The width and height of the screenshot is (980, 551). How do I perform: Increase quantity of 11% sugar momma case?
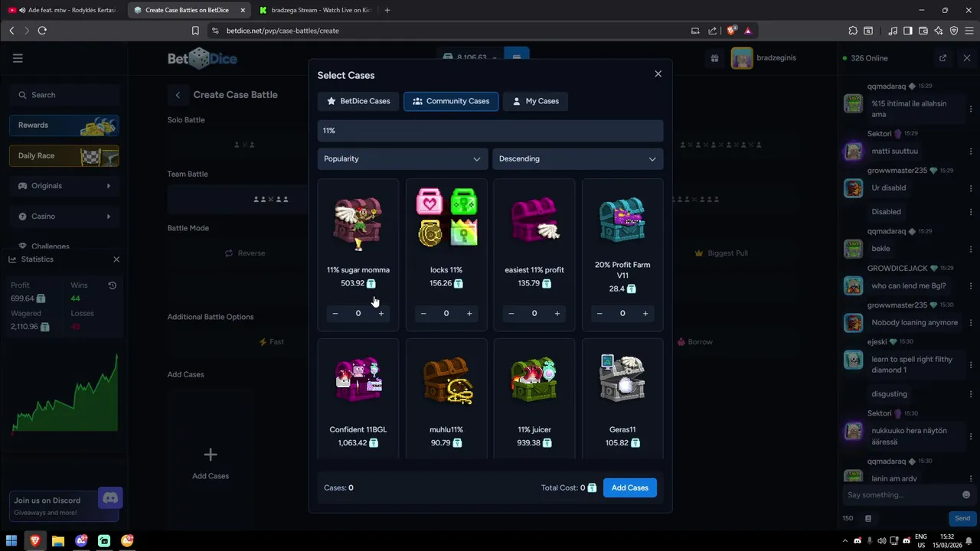point(381,313)
